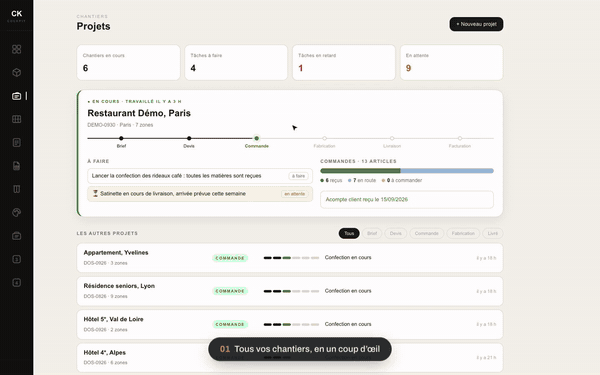This screenshot has height=375, width=600.
Task: Click the Facturation step on project timeline
Action: tap(460, 142)
